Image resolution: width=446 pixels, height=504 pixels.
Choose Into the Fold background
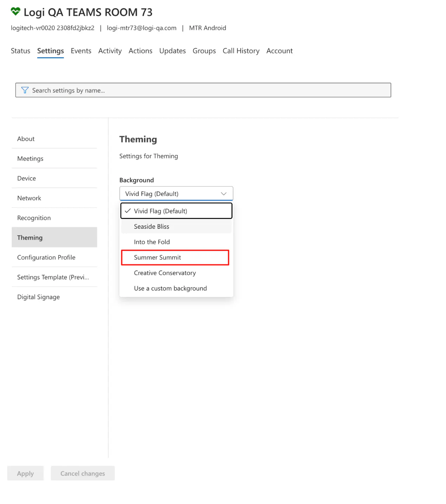click(x=176, y=242)
